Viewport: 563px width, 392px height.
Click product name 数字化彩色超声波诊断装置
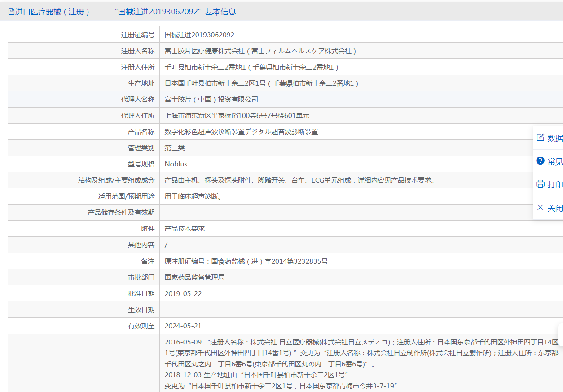[205, 132]
